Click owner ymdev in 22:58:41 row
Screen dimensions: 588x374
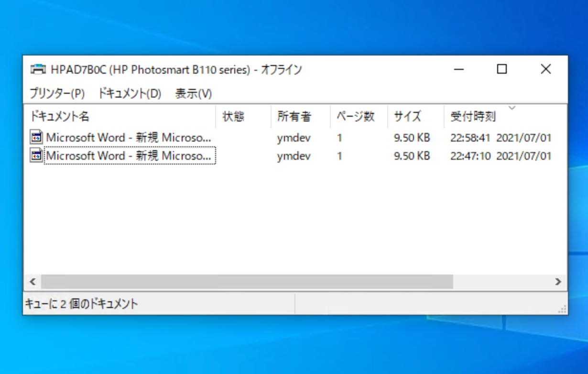pos(294,138)
